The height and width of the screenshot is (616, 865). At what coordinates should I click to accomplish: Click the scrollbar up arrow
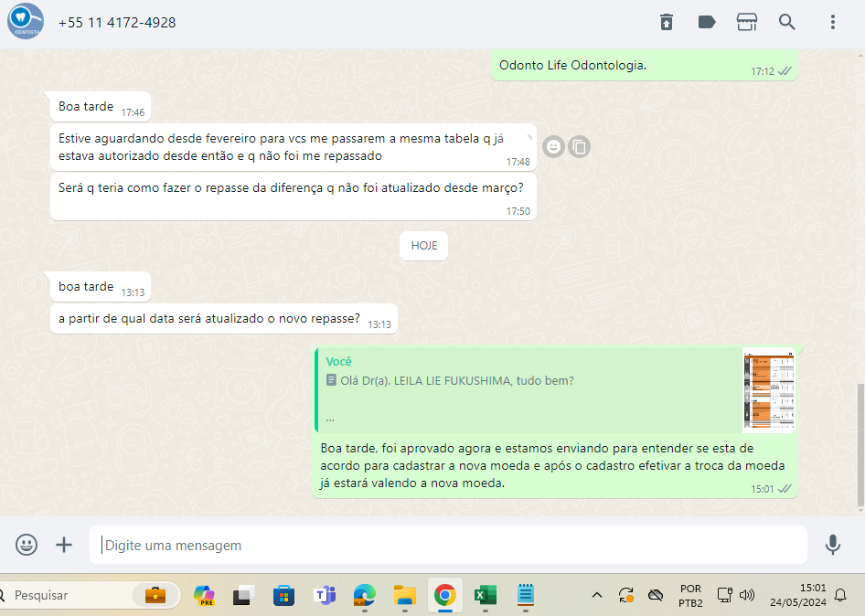860,55
